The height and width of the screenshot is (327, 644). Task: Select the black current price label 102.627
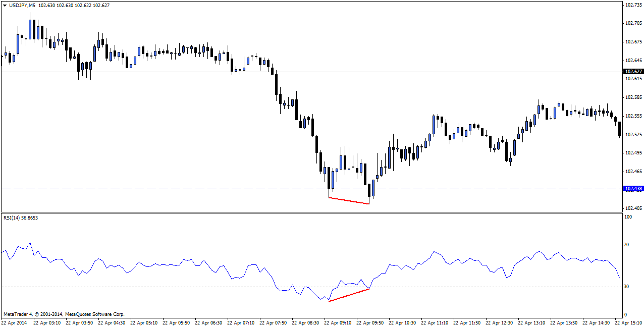pyautogui.click(x=632, y=72)
